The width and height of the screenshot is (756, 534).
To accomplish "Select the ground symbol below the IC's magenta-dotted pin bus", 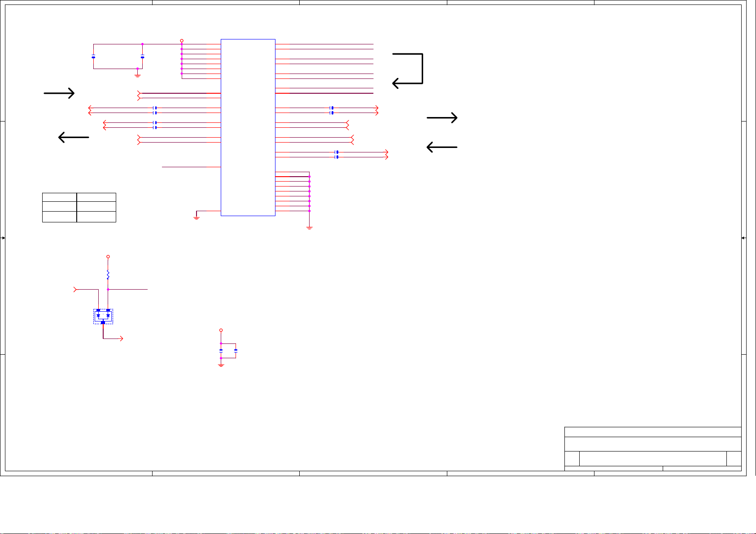I will point(309,228).
